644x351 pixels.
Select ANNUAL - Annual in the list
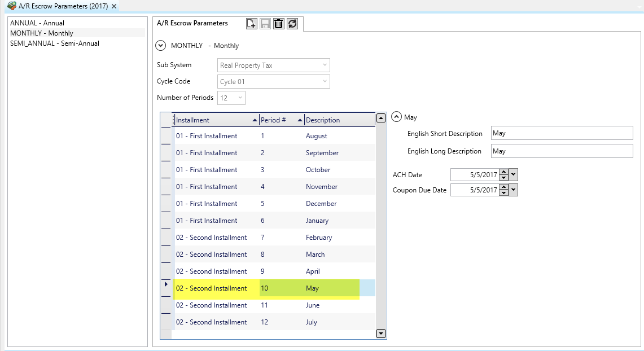pyautogui.click(x=37, y=23)
